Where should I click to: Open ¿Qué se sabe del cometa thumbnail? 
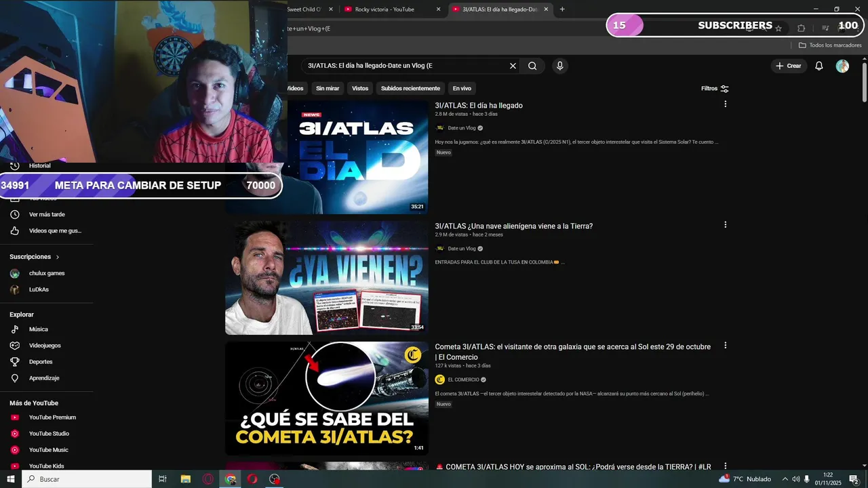click(x=327, y=399)
